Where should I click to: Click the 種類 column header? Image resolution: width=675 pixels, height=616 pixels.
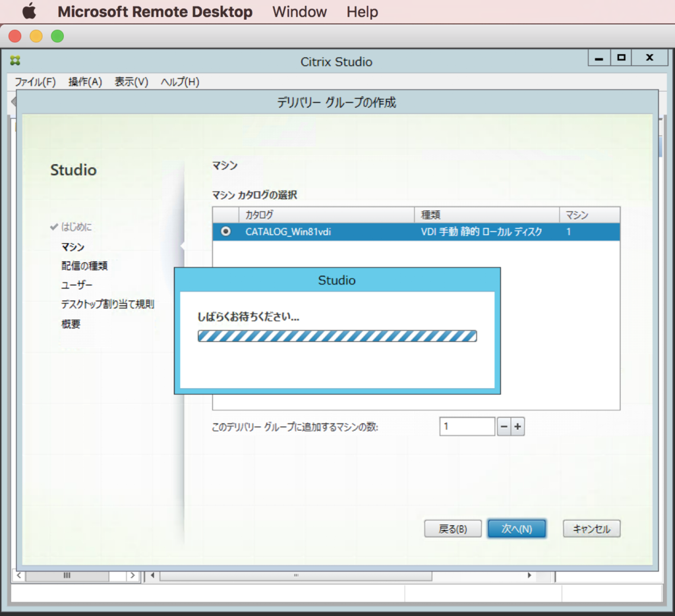click(486, 215)
